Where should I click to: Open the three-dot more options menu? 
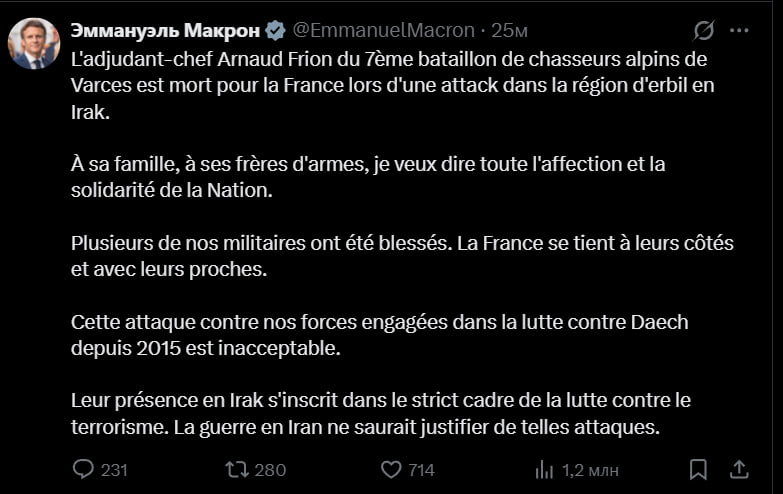[741, 30]
